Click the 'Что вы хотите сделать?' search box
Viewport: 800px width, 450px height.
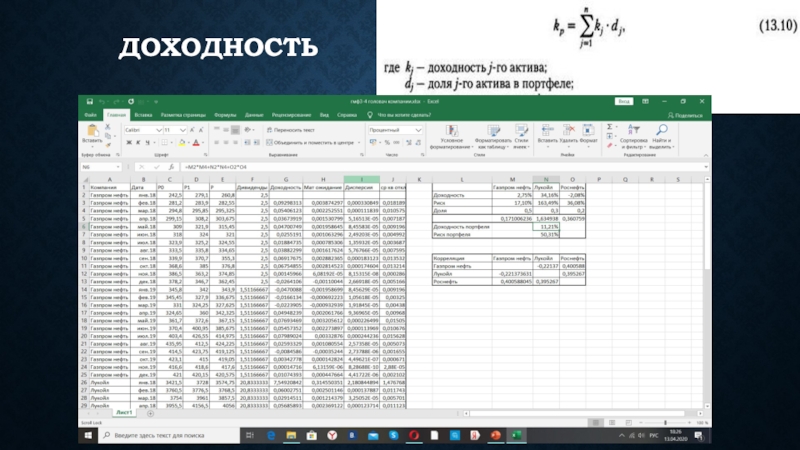pos(403,115)
